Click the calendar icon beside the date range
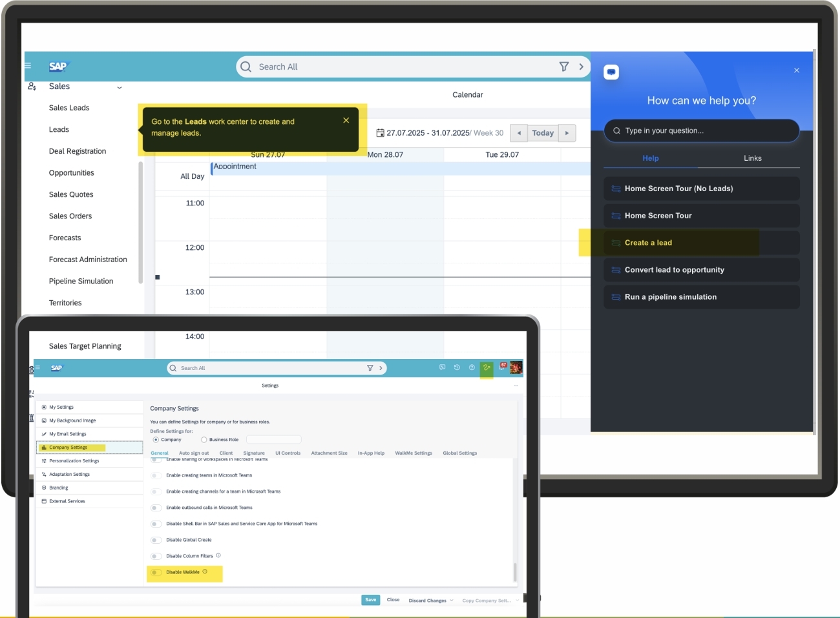Viewport: 840px width, 618px height. tap(381, 133)
